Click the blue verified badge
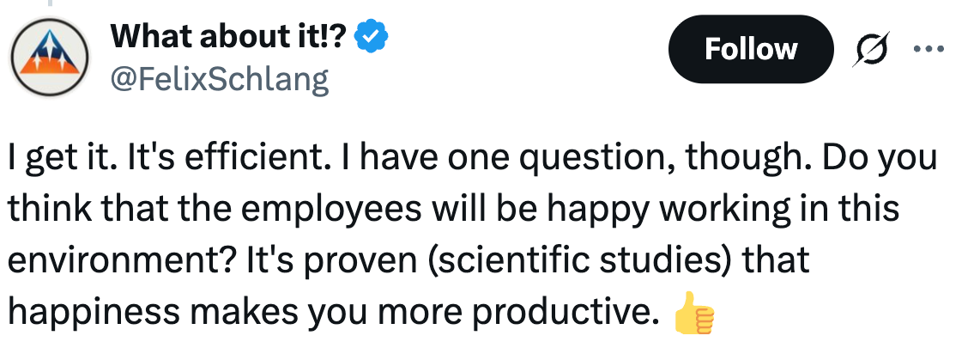980x354 pixels. (372, 37)
